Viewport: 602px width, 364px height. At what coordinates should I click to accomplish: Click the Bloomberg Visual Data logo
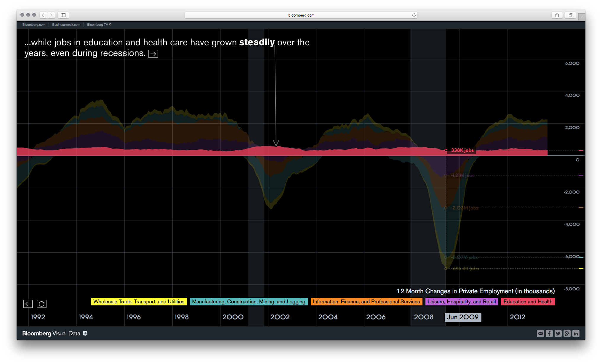coord(53,333)
